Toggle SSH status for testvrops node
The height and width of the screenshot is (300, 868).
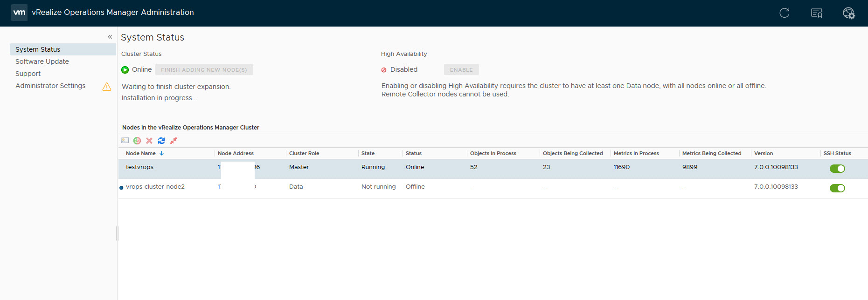[837, 169]
